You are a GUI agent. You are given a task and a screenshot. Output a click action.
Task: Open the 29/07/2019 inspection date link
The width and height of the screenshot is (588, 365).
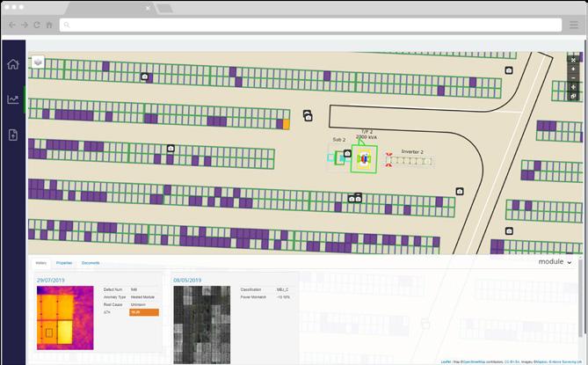coord(51,281)
